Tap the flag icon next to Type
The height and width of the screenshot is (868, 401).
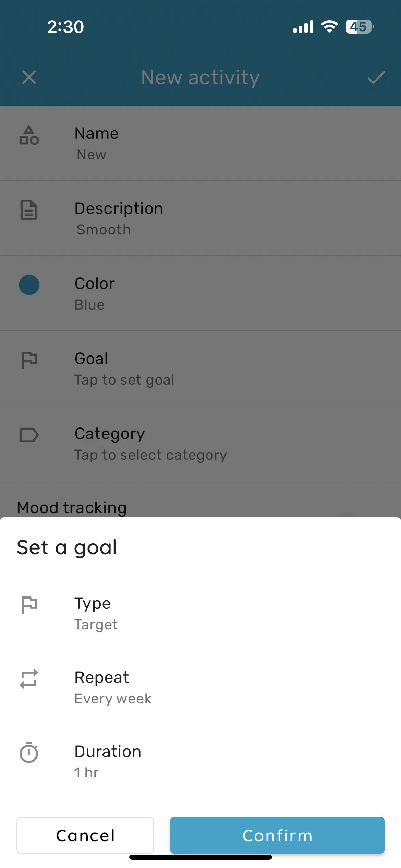click(29, 605)
